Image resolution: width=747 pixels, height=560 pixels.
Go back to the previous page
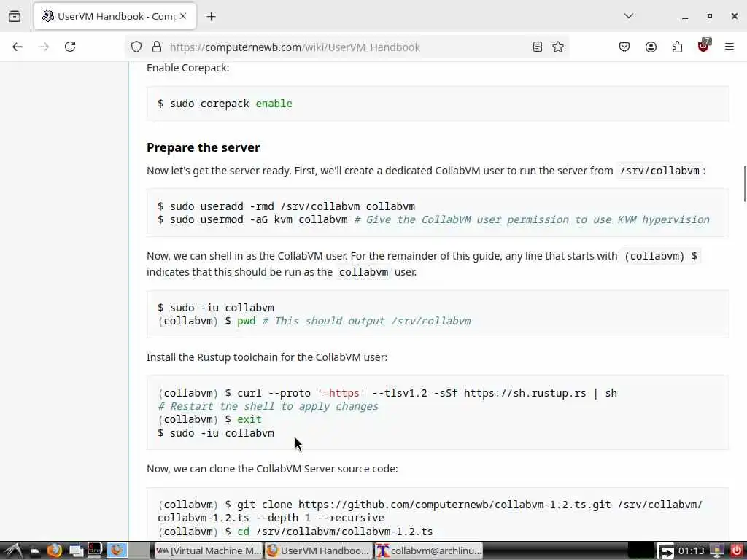(18, 47)
